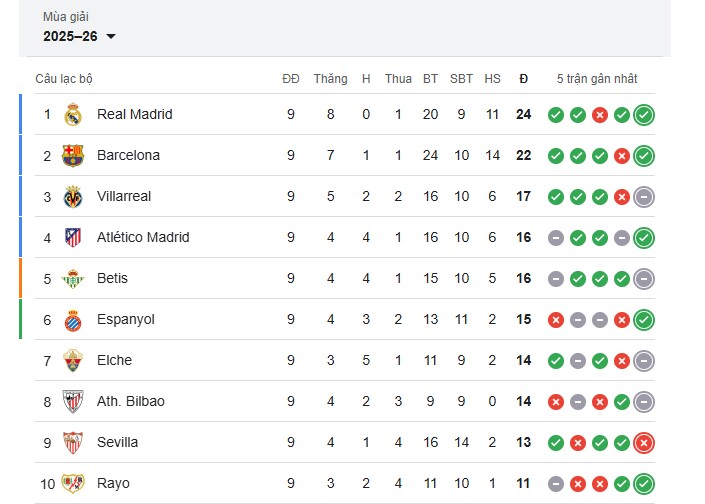Click Sevilla's latest loss result circle
The height and width of the screenshot is (504, 705).
(644, 443)
